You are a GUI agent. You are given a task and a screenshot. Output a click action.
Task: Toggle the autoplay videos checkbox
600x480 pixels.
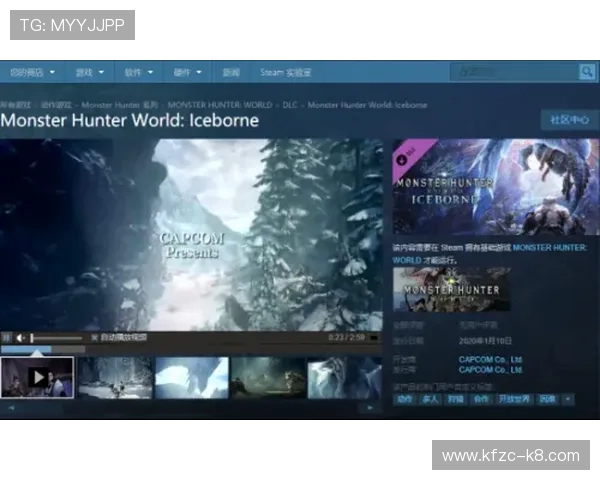pyautogui.click(x=94, y=338)
